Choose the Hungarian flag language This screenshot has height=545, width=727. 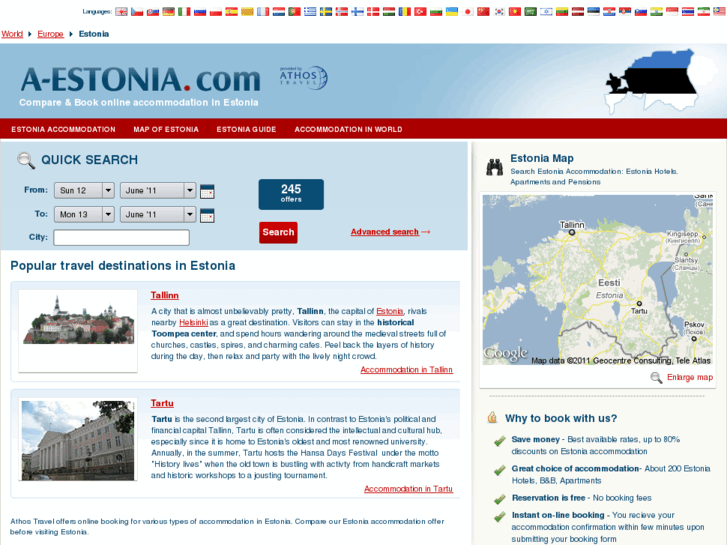point(389,12)
